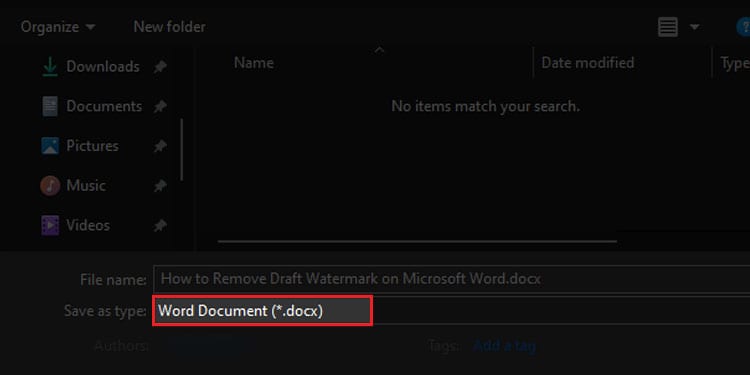Image resolution: width=750 pixels, height=375 pixels.
Task: Open Videos in sidebar
Action: (88, 225)
